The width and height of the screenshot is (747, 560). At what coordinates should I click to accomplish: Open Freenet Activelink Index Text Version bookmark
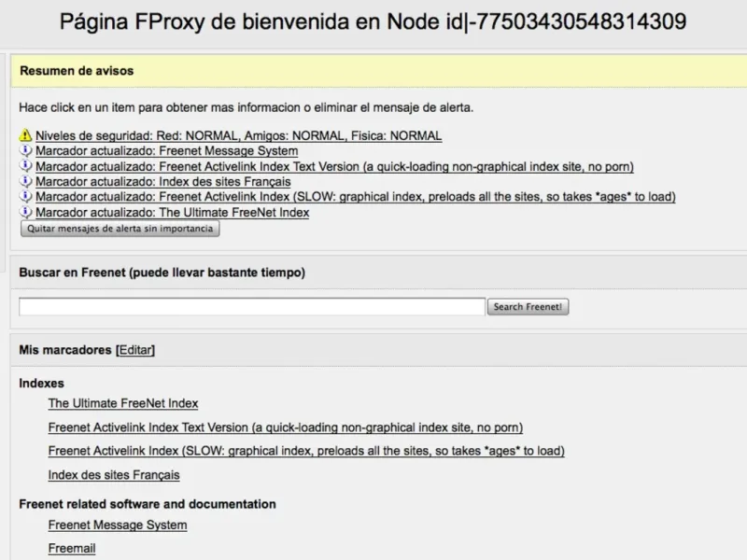point(285,427)
